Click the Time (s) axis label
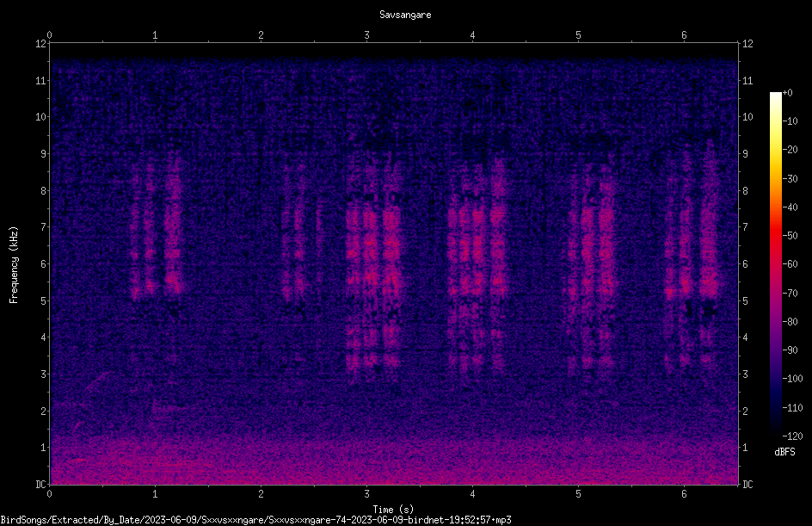Image resolution: width=812 pixels, height=526 pixels. tap(393, 510)
